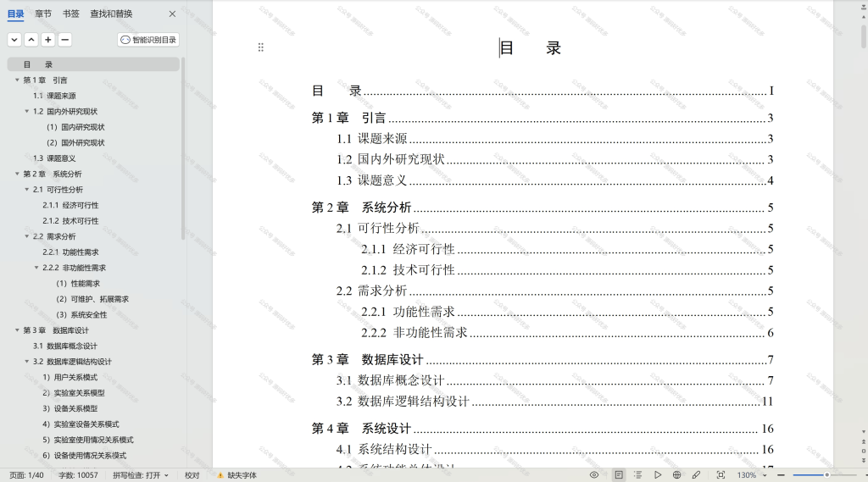Viewport: 868px width, 482px height.
Task: Click the collapse-all up chevron button
Action: pos(31,40)
